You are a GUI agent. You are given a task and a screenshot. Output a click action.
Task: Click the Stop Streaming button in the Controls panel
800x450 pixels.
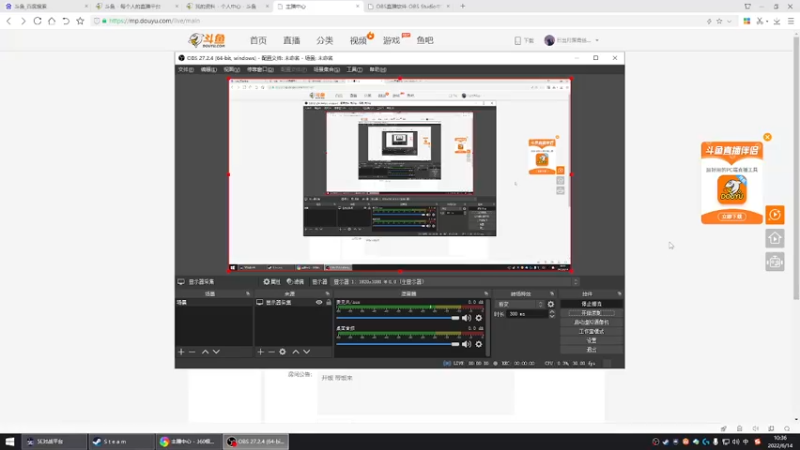tap(591, 304)
